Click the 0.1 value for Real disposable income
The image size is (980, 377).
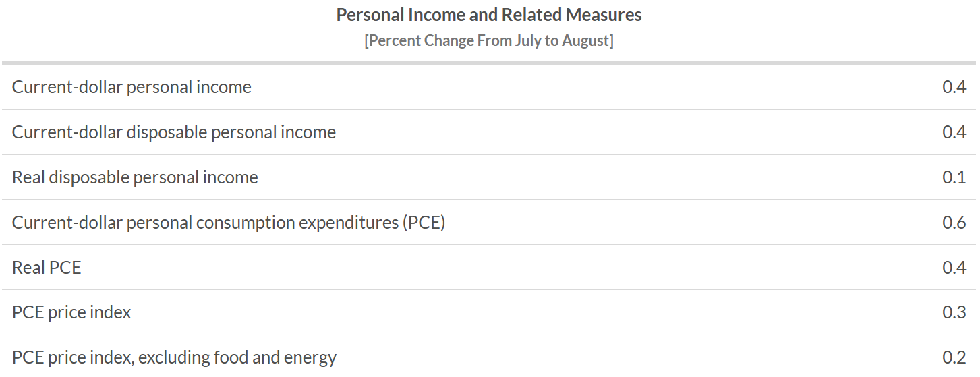(x=954, y=177)
